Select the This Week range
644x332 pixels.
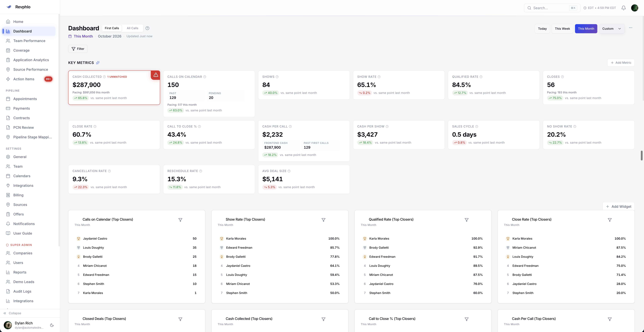[562, 29]
